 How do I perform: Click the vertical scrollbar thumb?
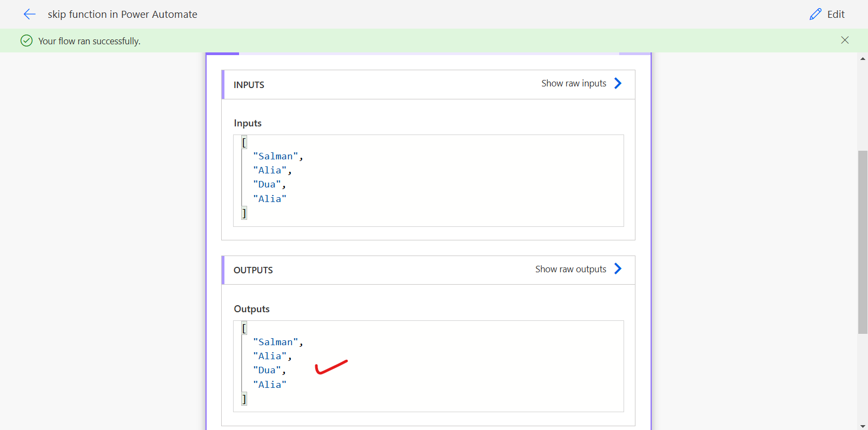[863, 242]
